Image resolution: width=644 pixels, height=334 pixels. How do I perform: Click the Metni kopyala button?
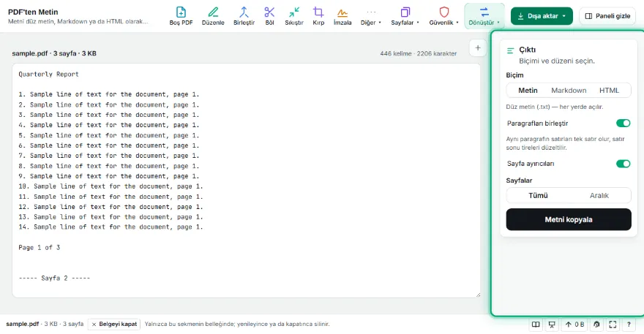pyautogui.click(x=569, y=219)
